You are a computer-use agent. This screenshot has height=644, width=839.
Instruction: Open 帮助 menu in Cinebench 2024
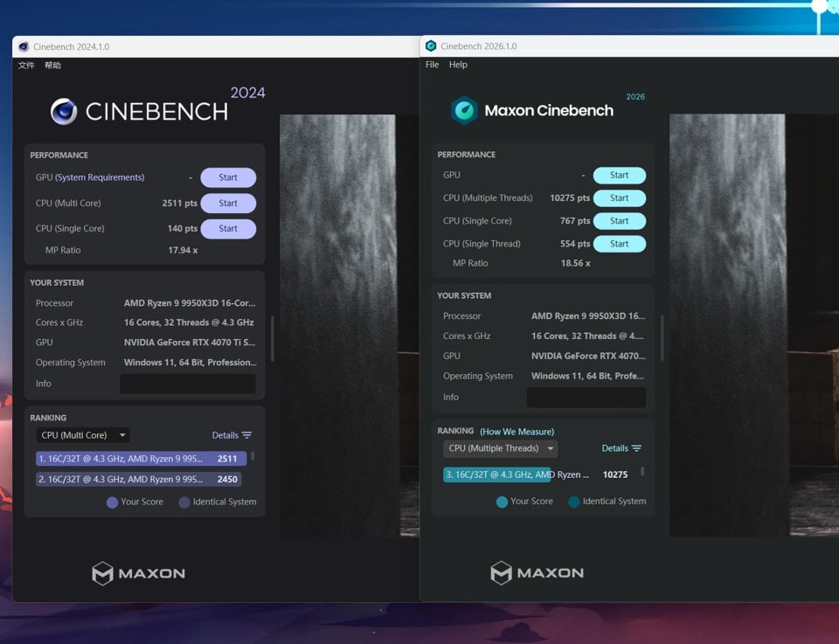coord(52,66)
